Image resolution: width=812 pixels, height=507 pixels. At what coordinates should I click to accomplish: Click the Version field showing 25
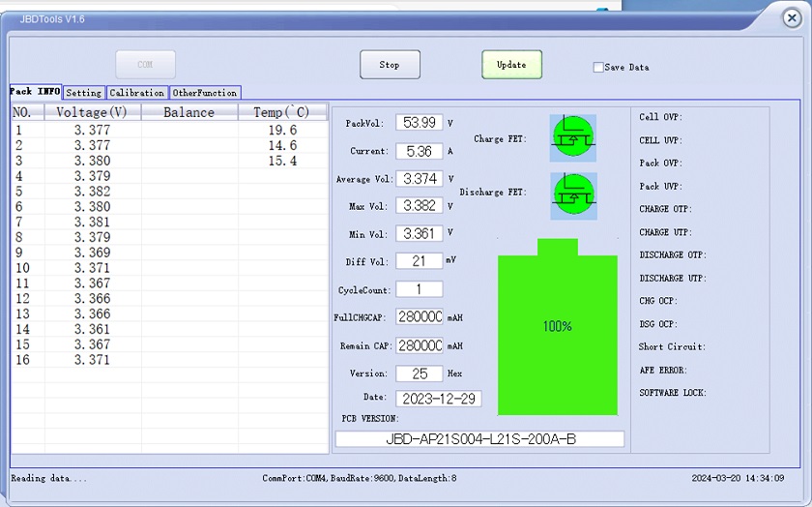tap(420, 373)
